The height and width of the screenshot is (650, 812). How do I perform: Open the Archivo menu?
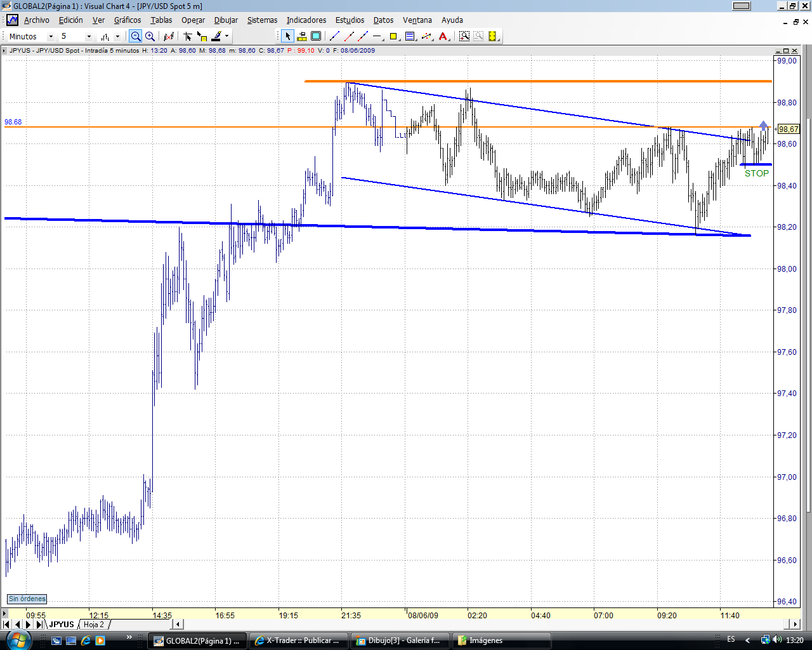(37, 20)
